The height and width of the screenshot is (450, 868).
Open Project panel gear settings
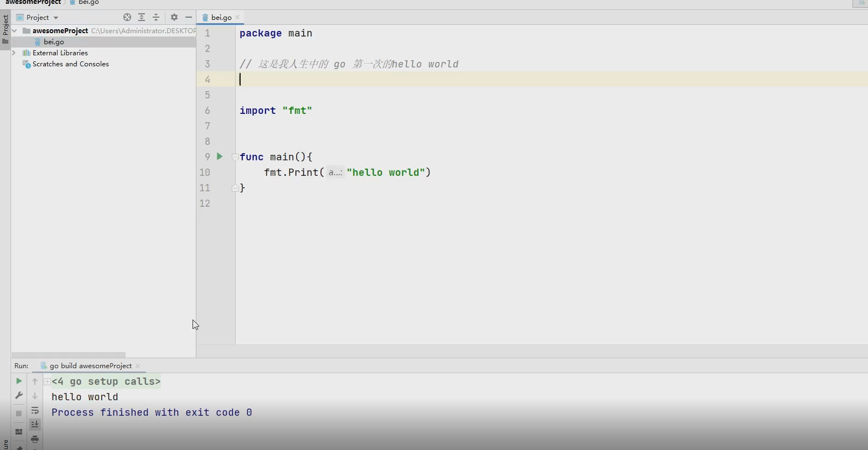coord(174,17)
